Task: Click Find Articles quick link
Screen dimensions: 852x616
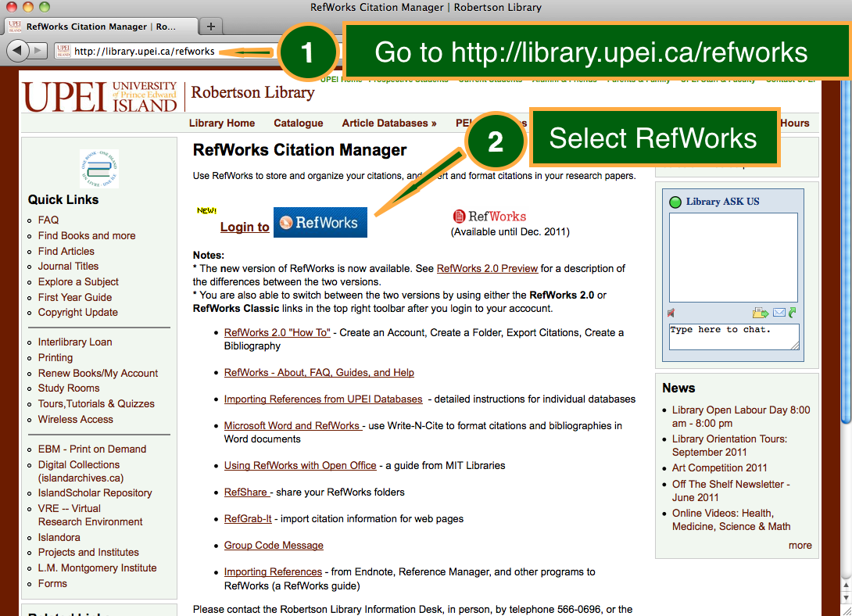Action: (66, 252)
